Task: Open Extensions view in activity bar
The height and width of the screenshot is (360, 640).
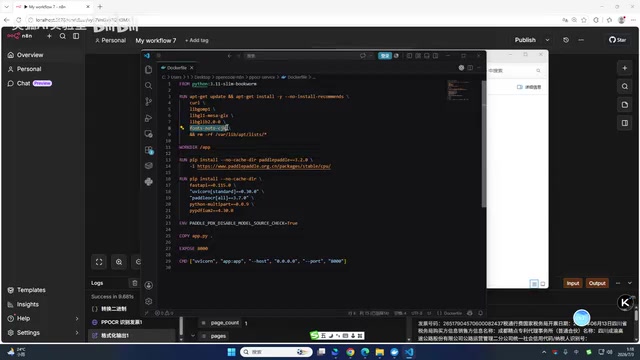Action: coord(149,150)
